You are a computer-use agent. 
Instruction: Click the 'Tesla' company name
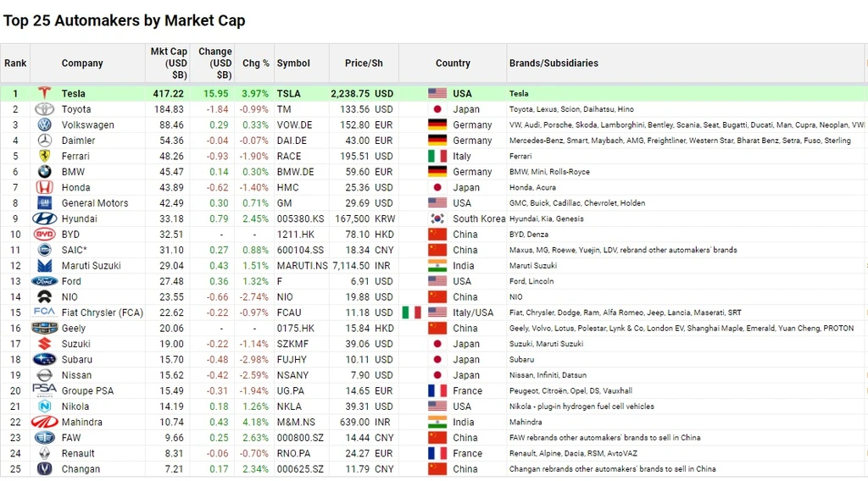point(73,93)
